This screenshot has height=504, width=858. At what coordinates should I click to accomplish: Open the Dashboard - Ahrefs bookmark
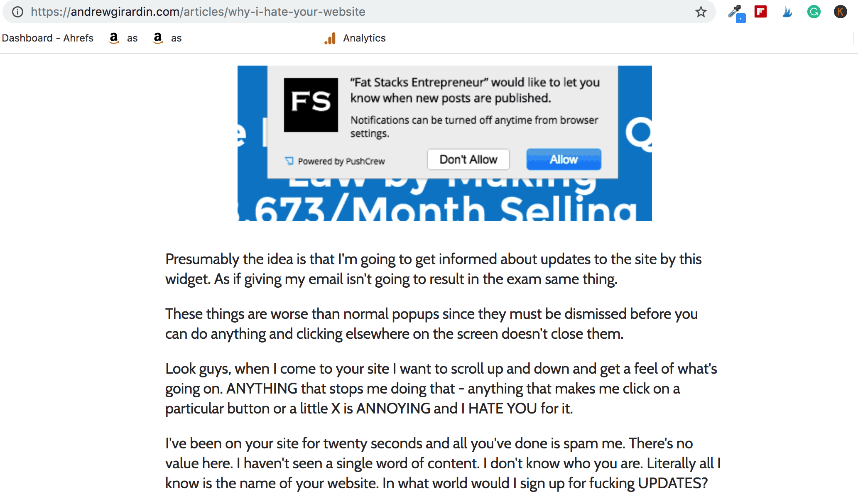tap(48, 38)
